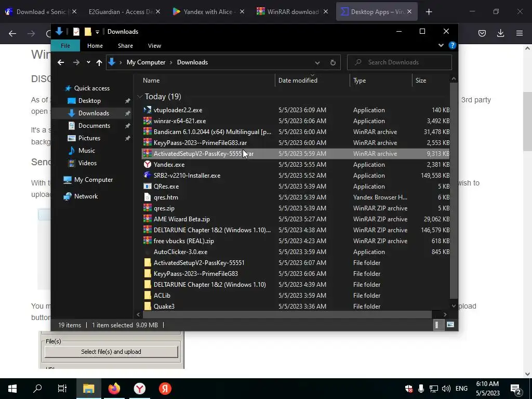The height and width of the screenshot is (399, 532).
Task: Click the chevron between My Computer and Downloads
Action: [171, 62]
